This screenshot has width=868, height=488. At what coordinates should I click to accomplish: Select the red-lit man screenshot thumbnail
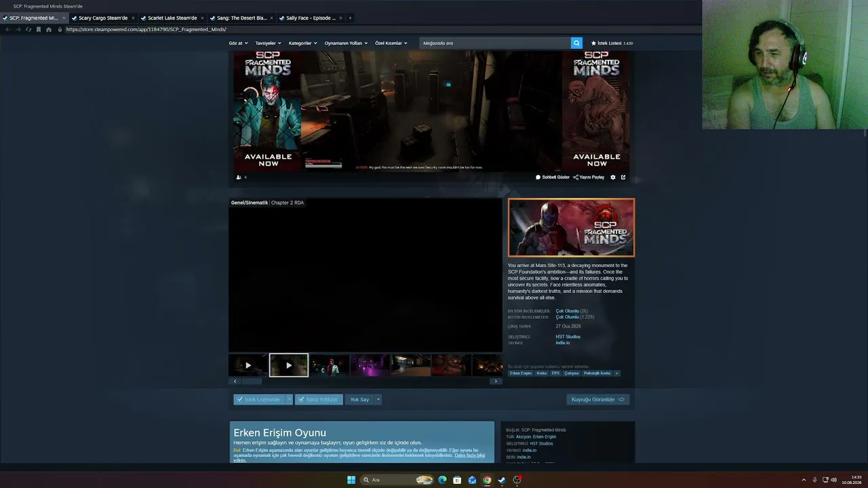coord(330,365)
